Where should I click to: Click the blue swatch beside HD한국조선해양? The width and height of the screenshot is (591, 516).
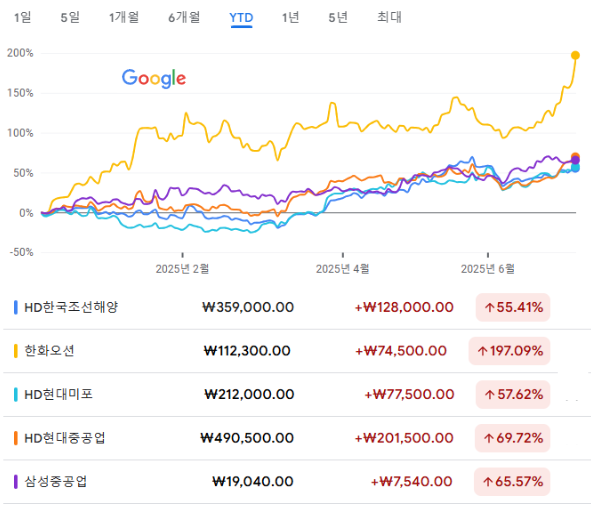click(x=16, y=308)
